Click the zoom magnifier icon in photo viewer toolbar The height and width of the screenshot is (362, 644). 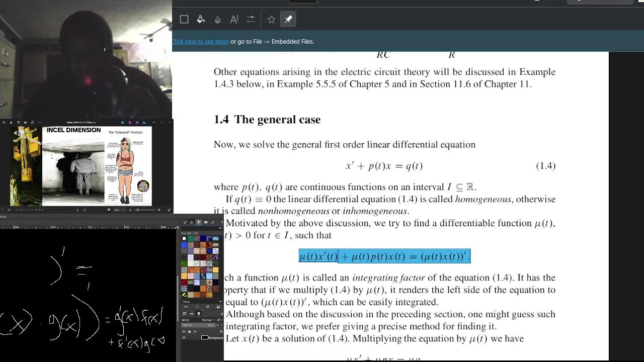click(4, 123)
